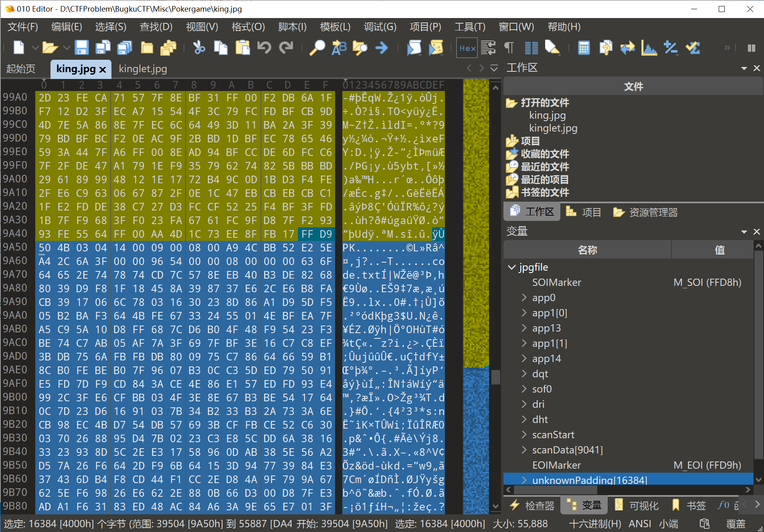Screen dimensions: 764x532
Task: Toggle Hex edit mode button
Action: [467, 48]
